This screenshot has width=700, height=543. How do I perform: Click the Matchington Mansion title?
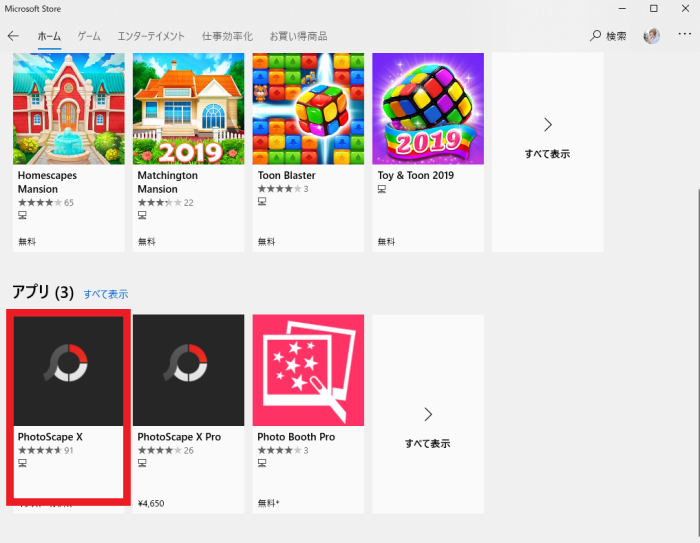167,182
